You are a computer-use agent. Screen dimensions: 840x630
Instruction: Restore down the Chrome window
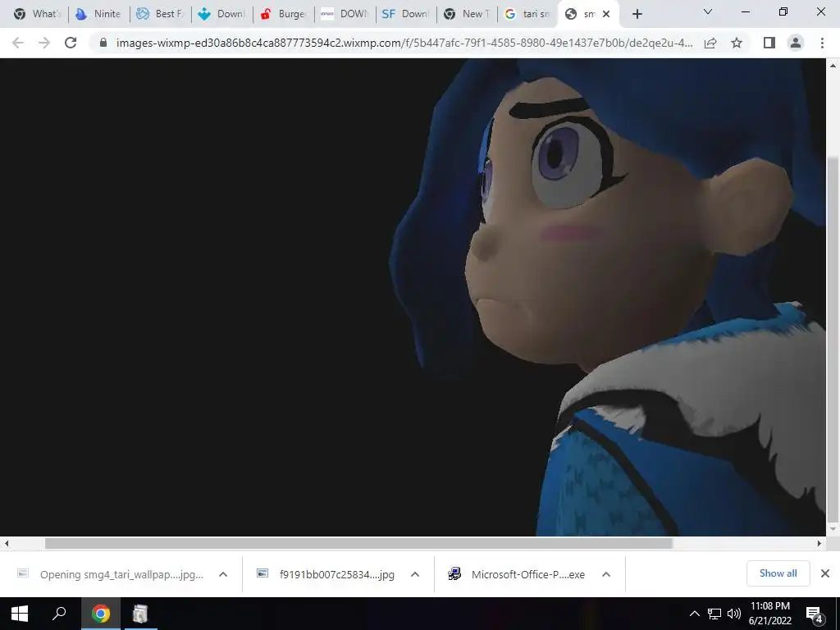783,11
